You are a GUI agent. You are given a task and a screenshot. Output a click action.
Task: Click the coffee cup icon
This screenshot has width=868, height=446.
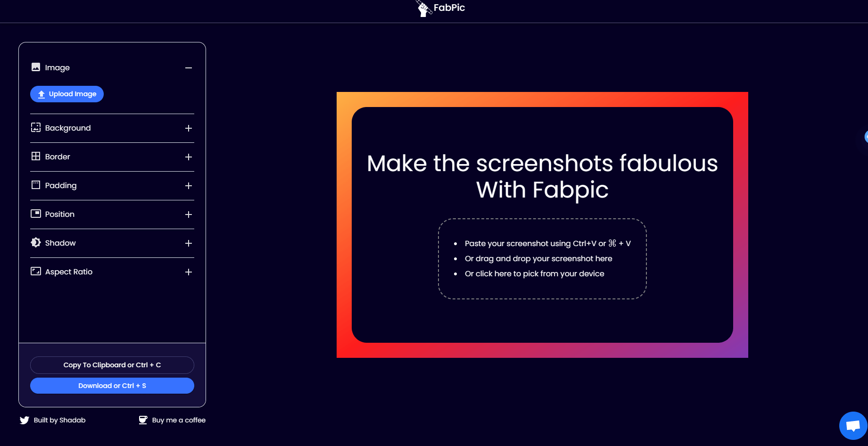click(x=143, y=420)
